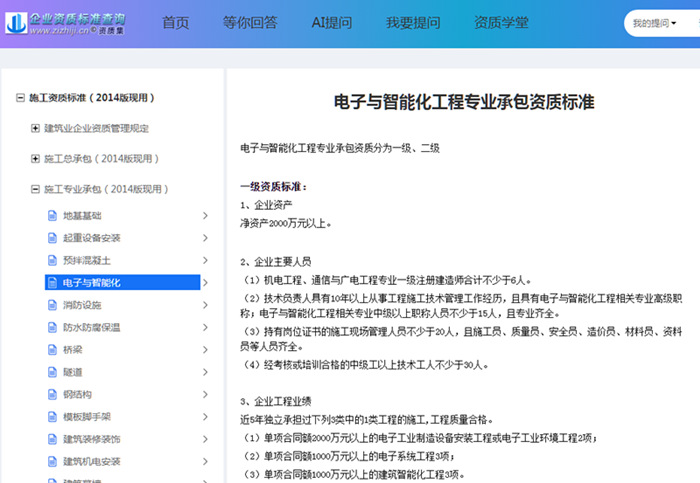Select the 建筑装修装饰 item in the sidebar

point(92,439)
